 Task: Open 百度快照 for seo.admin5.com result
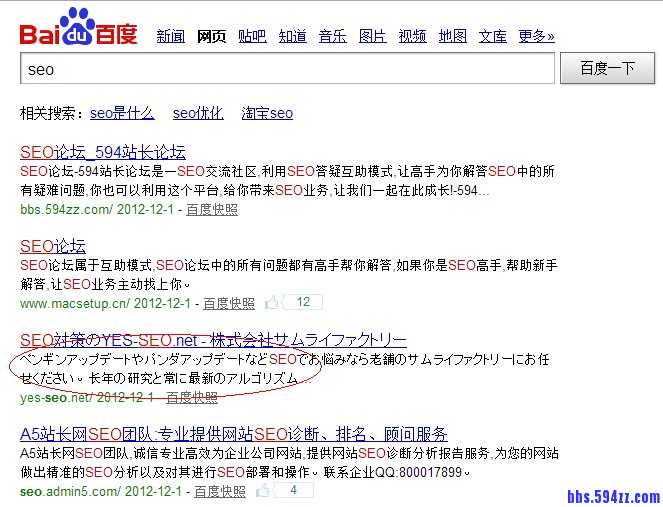(220, 491)
